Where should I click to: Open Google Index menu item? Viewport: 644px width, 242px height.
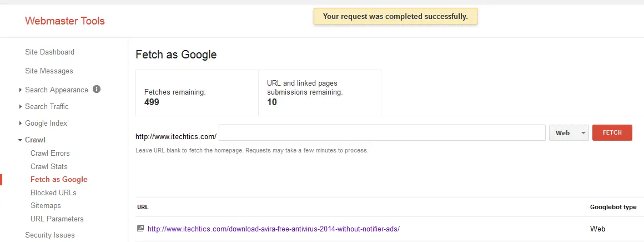pos(46,124)
